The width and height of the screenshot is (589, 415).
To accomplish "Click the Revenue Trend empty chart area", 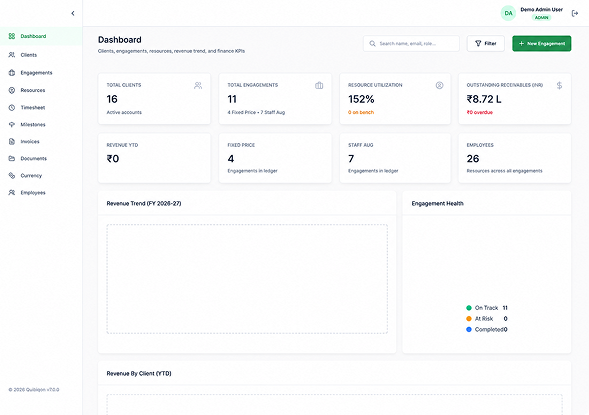I will pyautogui.click(x=247, y=279).
